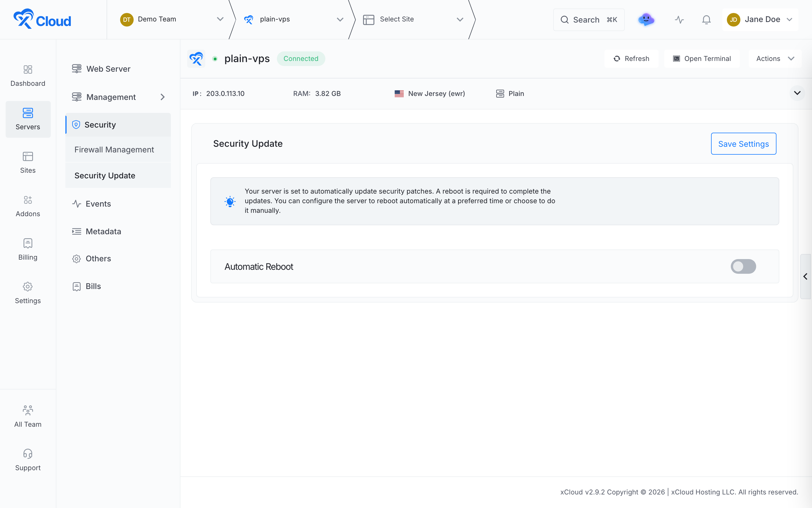The height and width of the screenshot is (508, 812).
Task: Click the Connected status badge
Action: click(x=301, y=59)
